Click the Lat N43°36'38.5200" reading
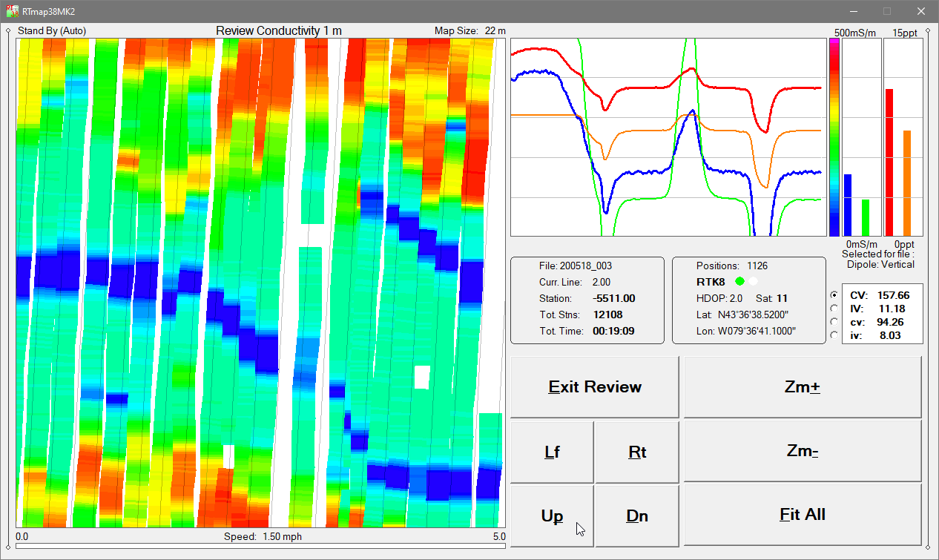This screenshot has width=939, height=560. click(743, 314)
